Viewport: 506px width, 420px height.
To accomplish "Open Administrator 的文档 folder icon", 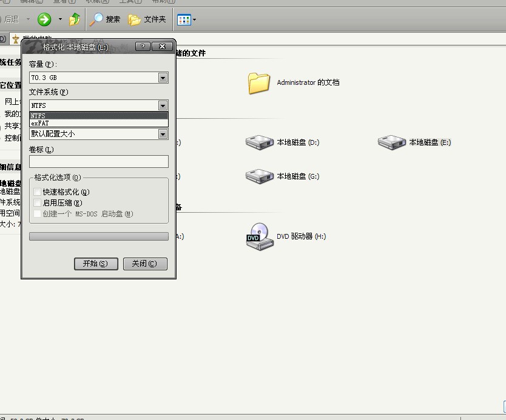I will point(259,83).
